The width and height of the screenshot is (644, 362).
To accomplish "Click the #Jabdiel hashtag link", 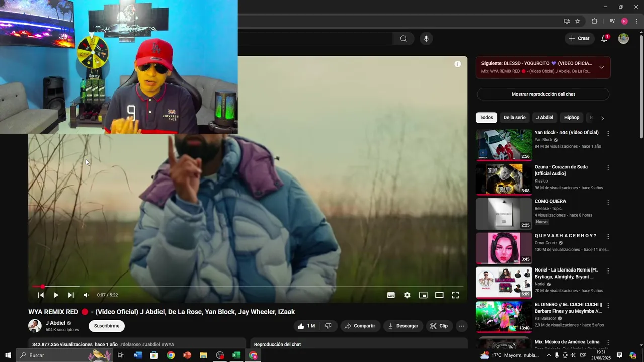I will point(151,345).
